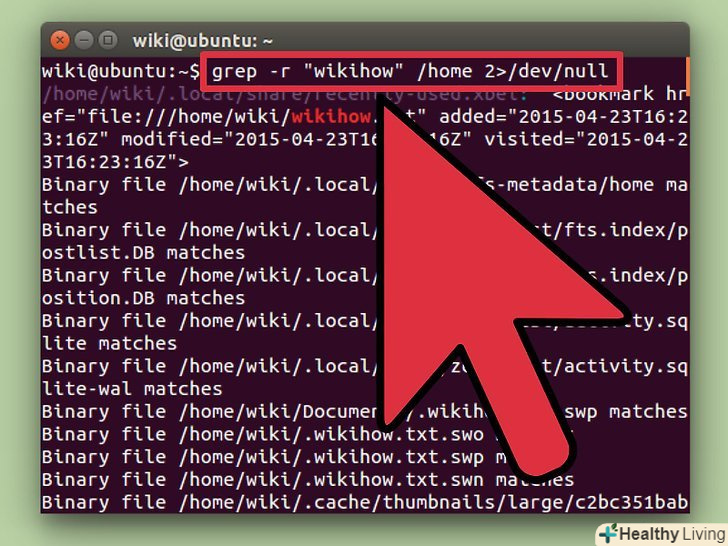Minimize the terminal window
This screenshot has height=546, width=728.
point(84,40)
